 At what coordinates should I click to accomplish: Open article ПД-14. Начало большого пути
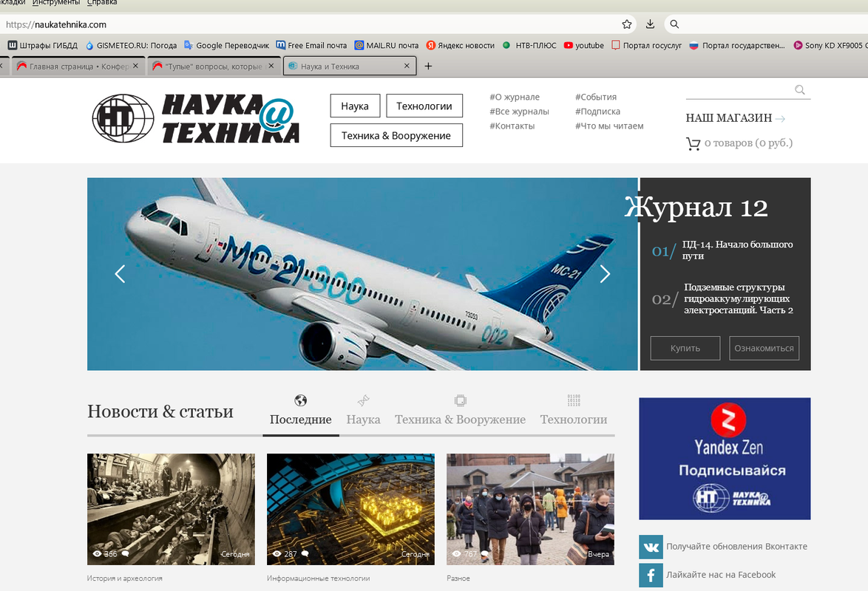[x=737, y=250]
